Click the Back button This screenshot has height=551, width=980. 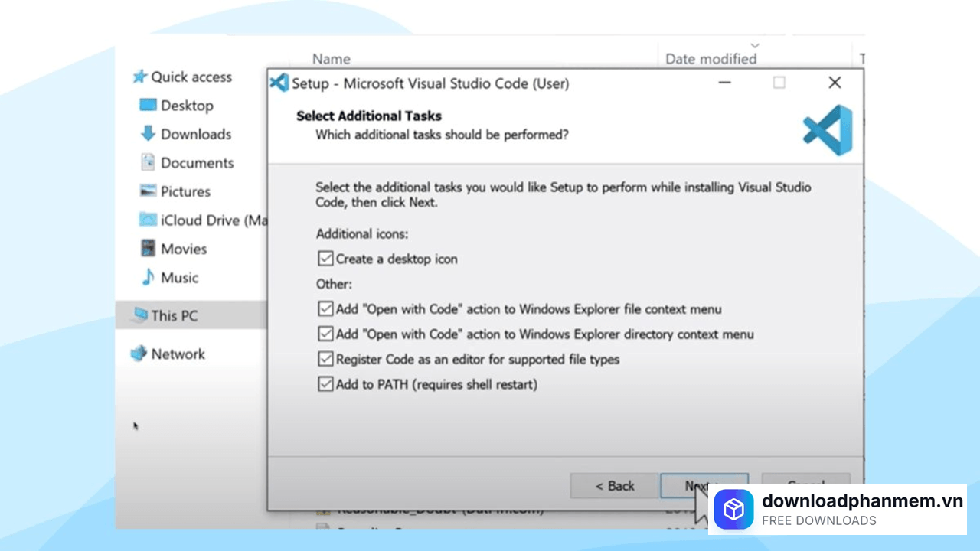[x=613, y=485]
